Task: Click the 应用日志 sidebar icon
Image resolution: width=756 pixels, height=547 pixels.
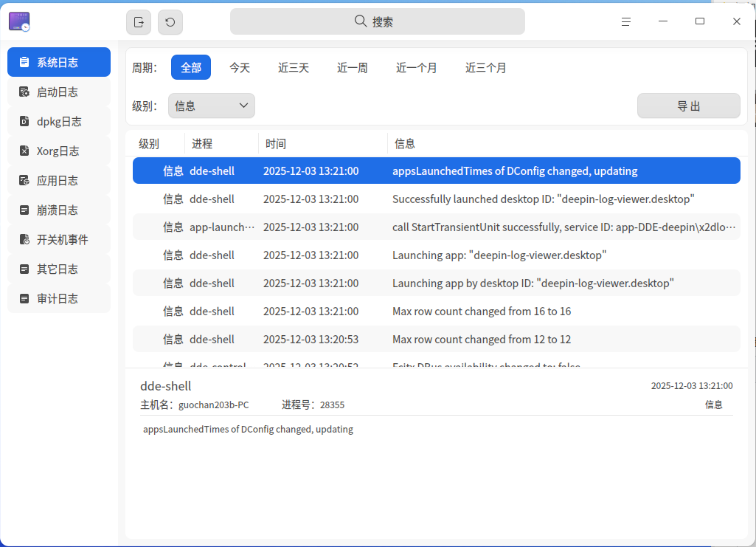Action: coord(24,180)
